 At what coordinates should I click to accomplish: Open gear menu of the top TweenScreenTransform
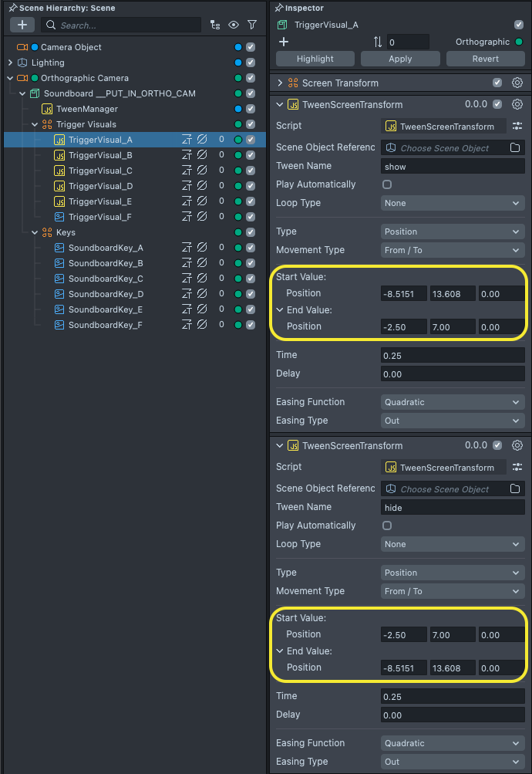[517, 104]
